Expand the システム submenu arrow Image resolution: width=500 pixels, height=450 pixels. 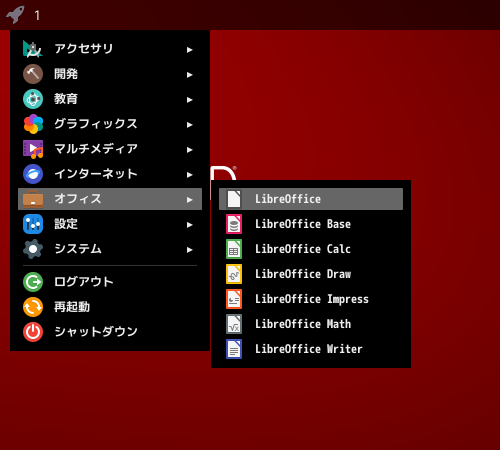pos(190,250)
